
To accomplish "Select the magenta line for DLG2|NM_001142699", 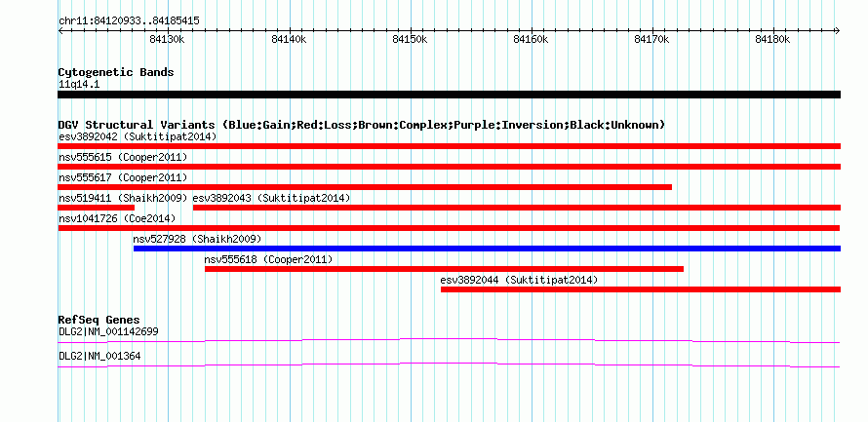I will point(449,341).
